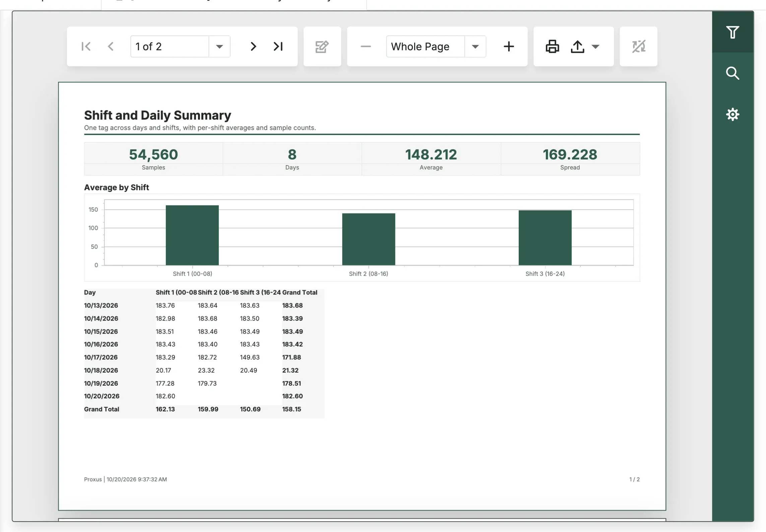Screen dimensions: 766x532
Task: Click the 158.15 overall total cell
Action: (x=292, y=409)
